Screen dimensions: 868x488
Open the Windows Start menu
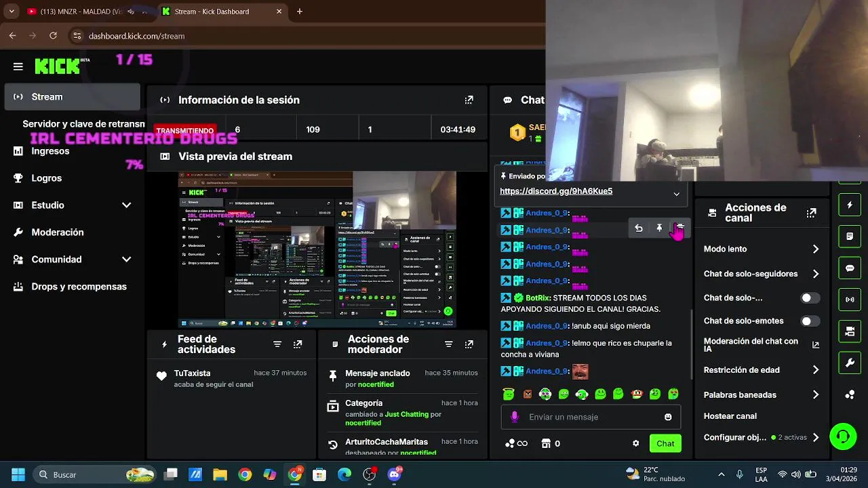pos(18,474)
